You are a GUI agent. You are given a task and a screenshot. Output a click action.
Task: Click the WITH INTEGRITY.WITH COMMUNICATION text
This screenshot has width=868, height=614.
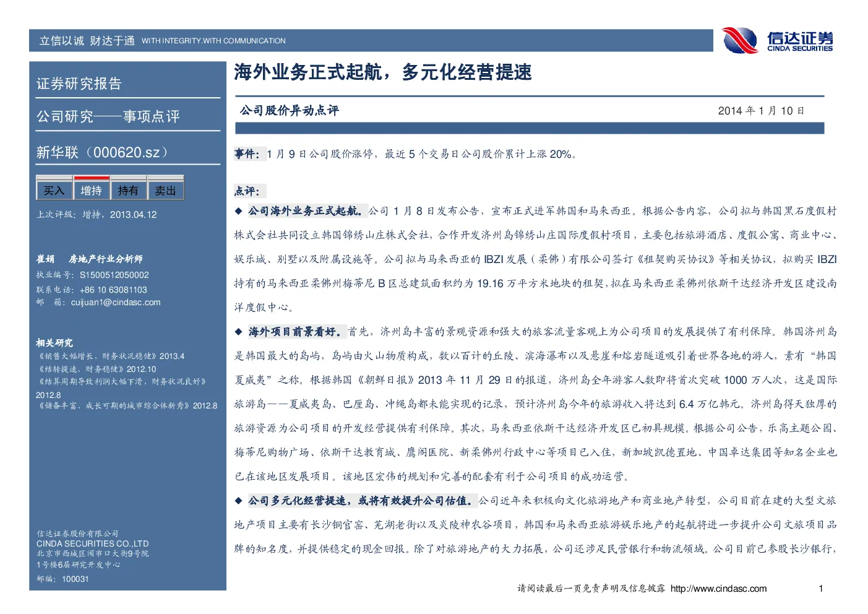point(213,41)
